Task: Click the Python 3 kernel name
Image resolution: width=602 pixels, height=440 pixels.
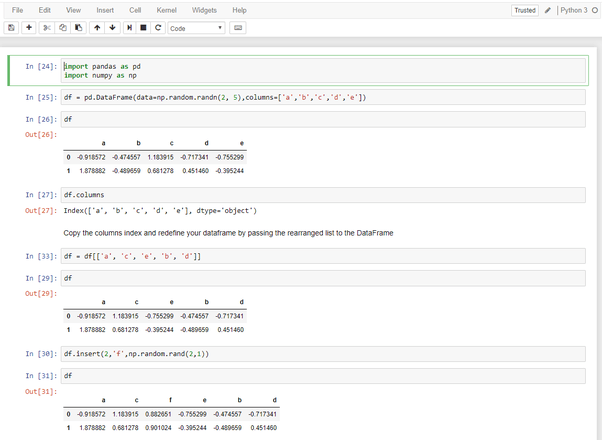Action: (574, 10)
